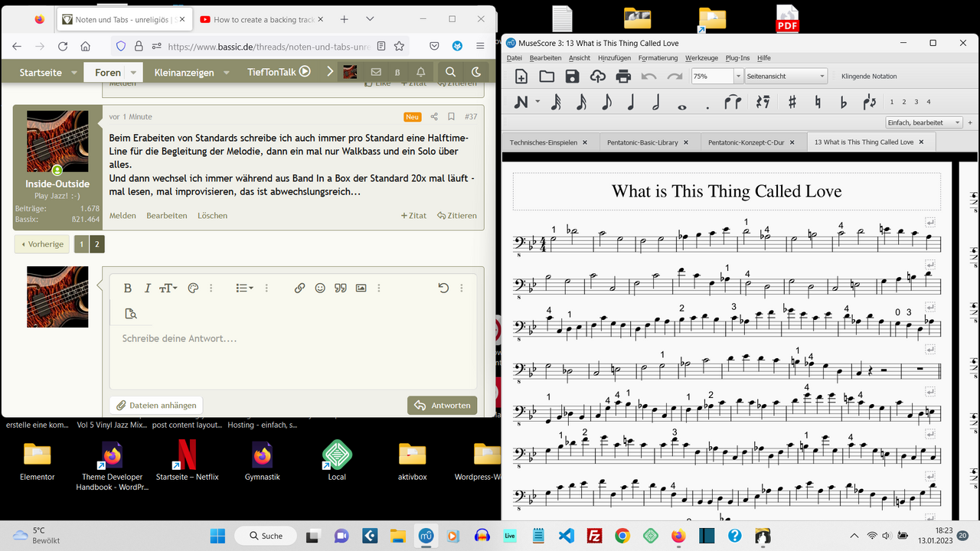The image size is (980, 551).
Task: Open the 75% zoom dropdown
Action: pos(739,77)
